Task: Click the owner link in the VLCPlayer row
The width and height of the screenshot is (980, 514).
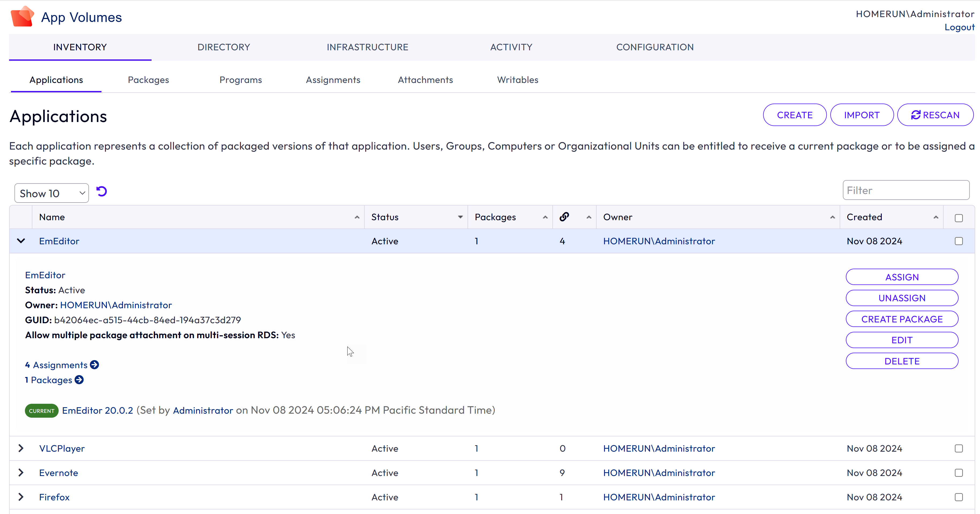Action: coord(659,448)
